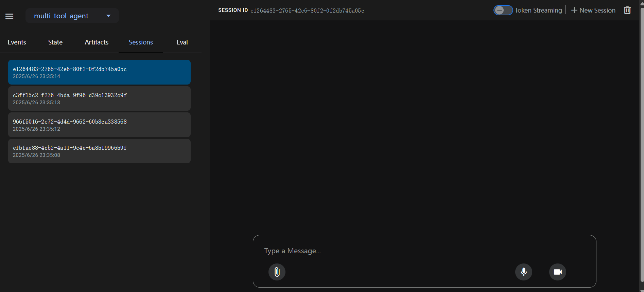Attach a file with the paperclip icon
The image size is (644, 292).
pos(277,272)
